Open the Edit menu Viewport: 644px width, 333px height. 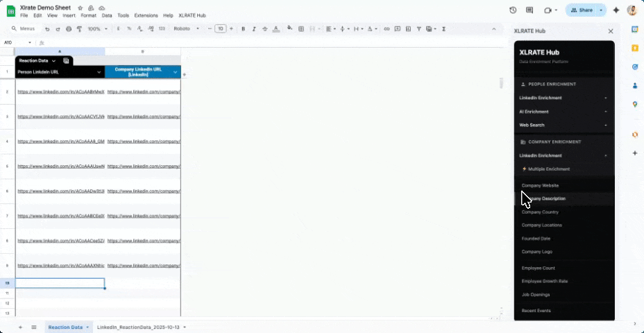click(x=37, y=15)
